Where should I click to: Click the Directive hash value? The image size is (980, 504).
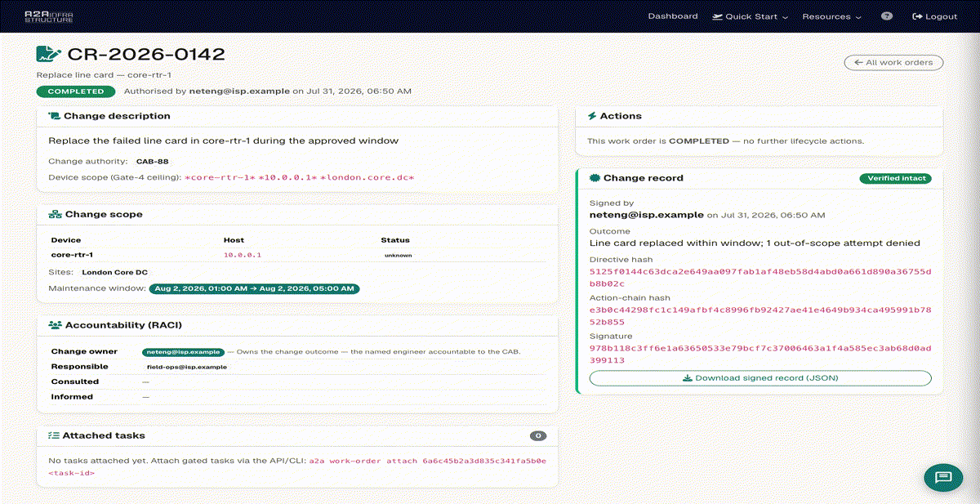760,277
